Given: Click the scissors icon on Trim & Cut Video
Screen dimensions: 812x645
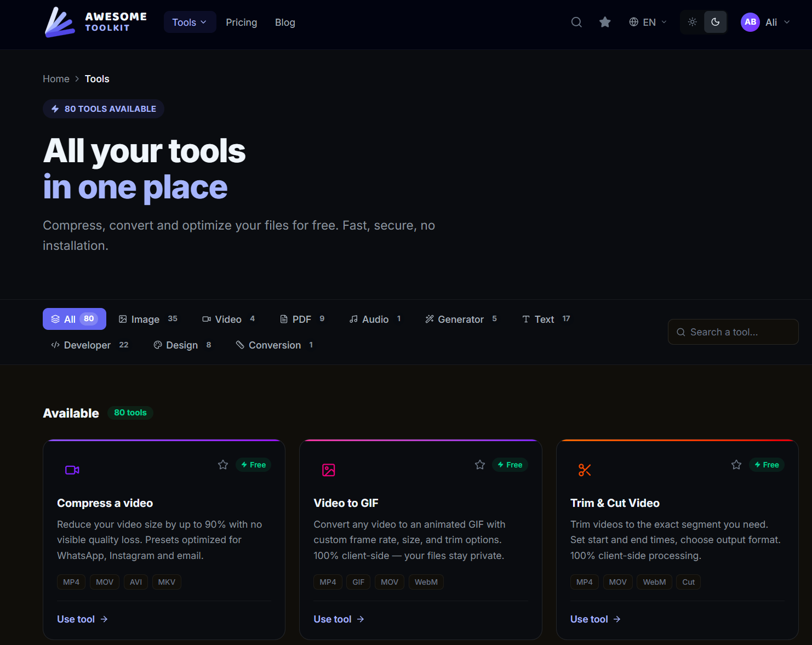Looking at the screenshot, I should 585,470.
